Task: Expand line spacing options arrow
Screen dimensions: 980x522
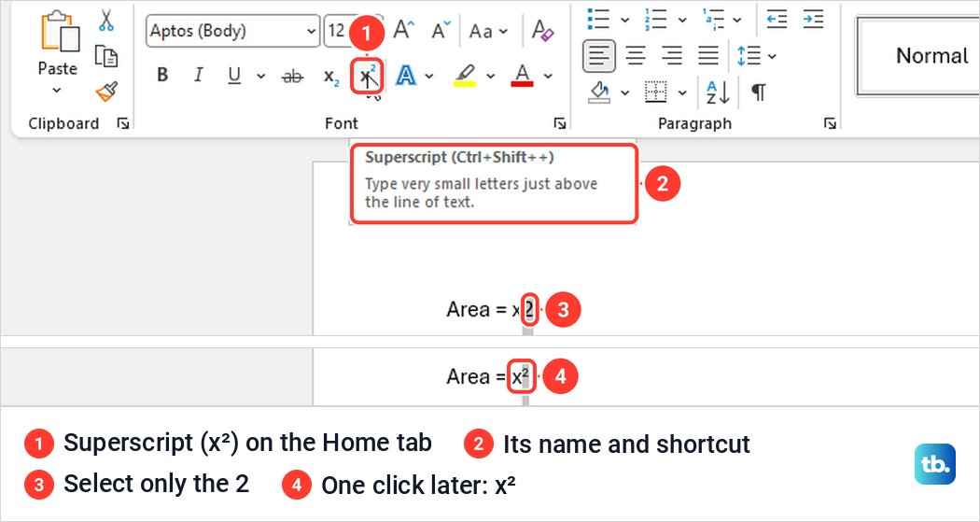Action: click(x=773, y=57)
